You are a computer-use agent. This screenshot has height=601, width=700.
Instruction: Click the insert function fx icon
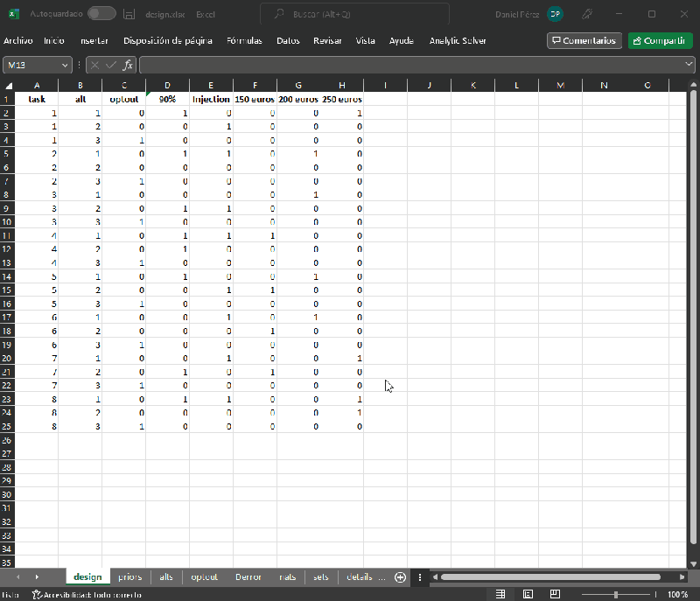(x=128, y=65)
